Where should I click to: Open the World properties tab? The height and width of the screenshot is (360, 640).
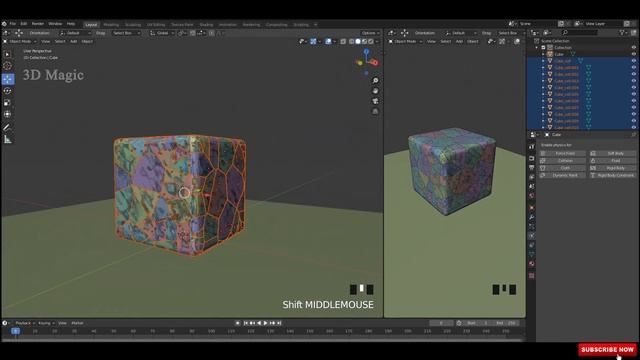click(531, 196)
